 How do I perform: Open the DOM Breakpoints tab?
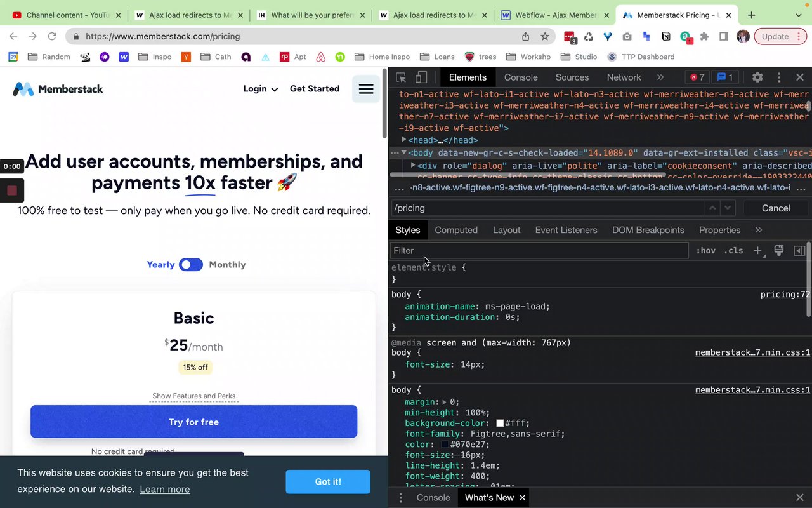click(x=648, y=230)
